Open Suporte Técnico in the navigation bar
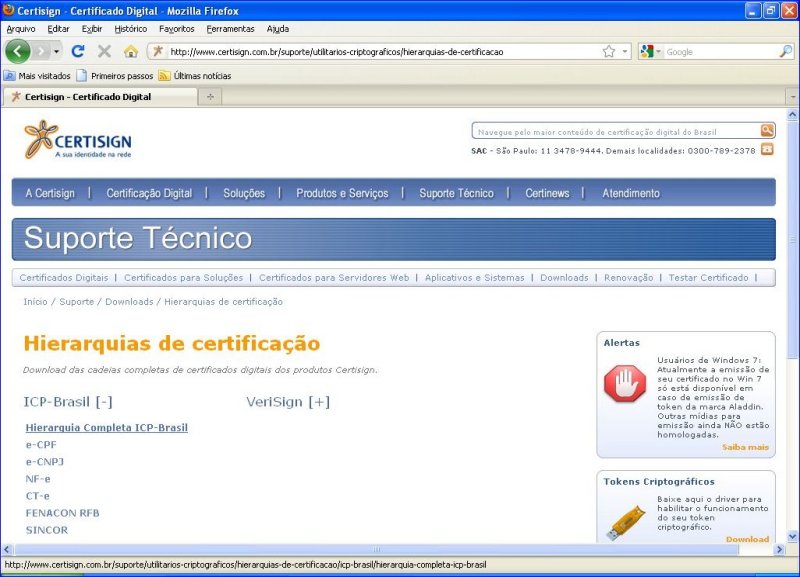This screenshot has width=800, height=577. pyautogui.click(x=457, y=193)
